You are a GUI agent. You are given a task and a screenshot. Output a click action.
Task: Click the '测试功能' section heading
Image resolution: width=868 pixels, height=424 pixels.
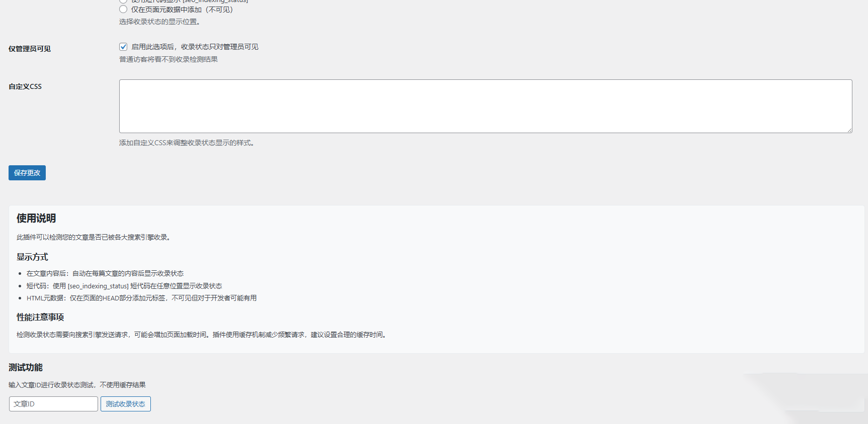(26, 367)
